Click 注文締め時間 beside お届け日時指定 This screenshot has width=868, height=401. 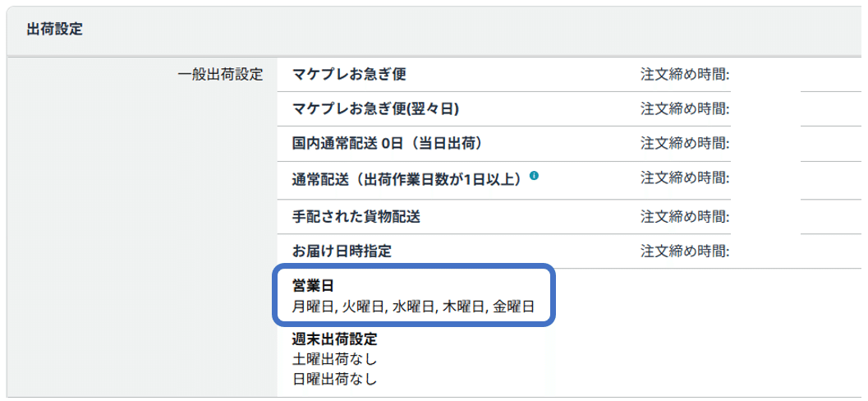click(x=685, y=250)
